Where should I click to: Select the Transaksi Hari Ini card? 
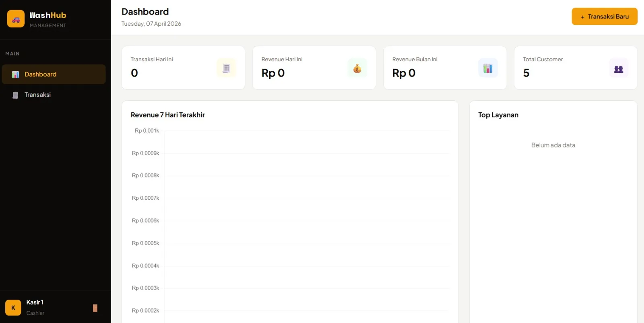point(183,68)
